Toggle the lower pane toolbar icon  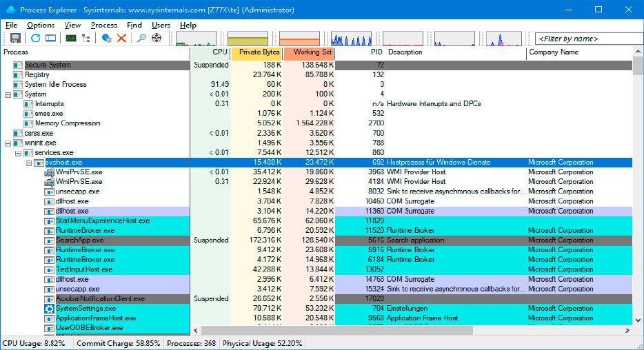pyautogui.click(x=50, y=38)
